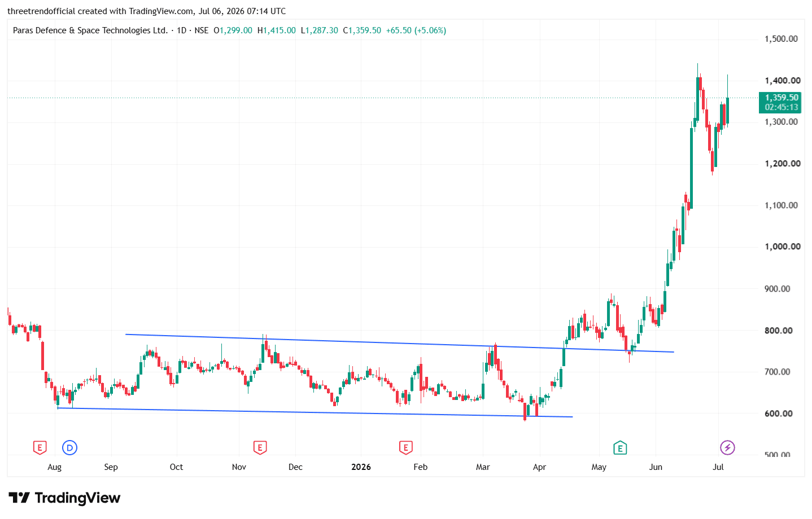Click the Apr label on the date axis

click(x=539, y=467)
